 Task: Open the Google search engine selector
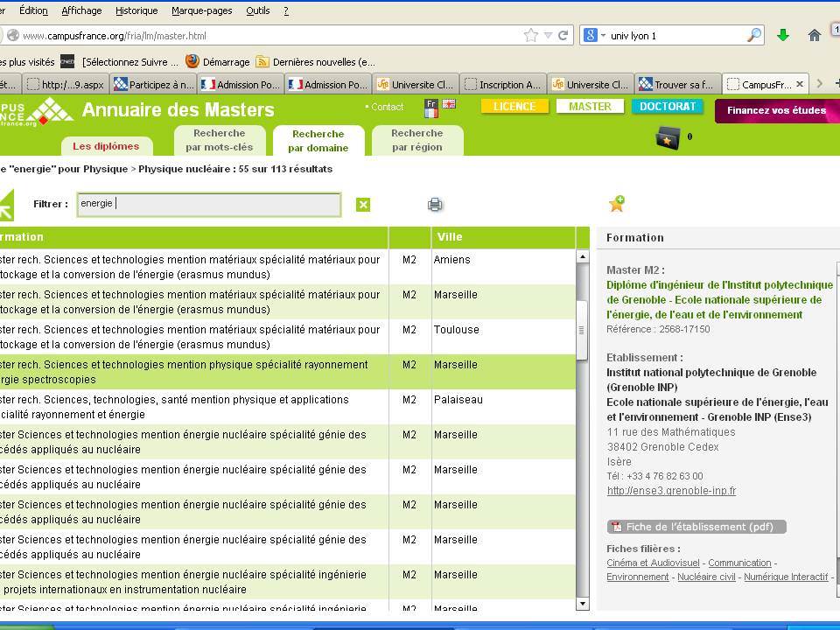pyautogui.click(x=593, y=36)
